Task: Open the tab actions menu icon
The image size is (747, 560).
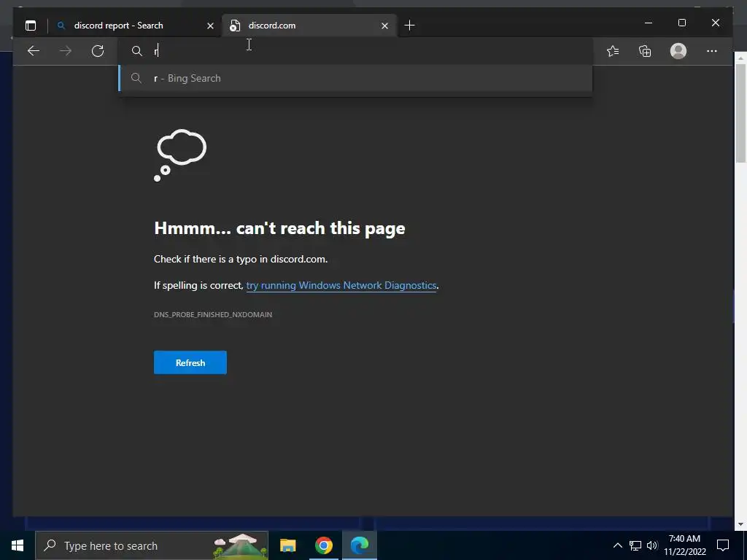Action: (x=31, y=26)
